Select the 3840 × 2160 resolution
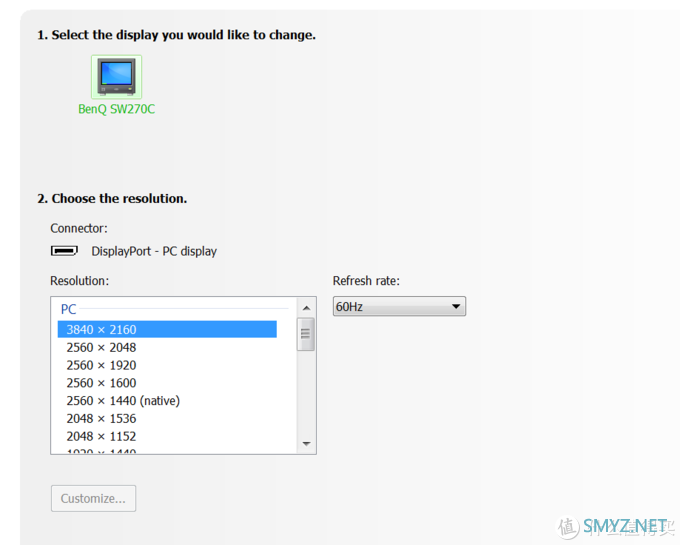Image resolution: width=680 pixels, height=545 pixels. pyautogui.click(x=167, y=330)
